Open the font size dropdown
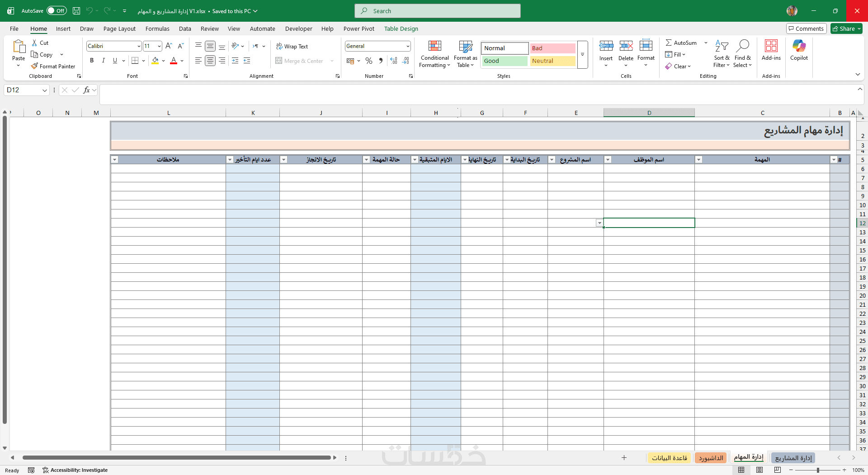 coord(159,46)
